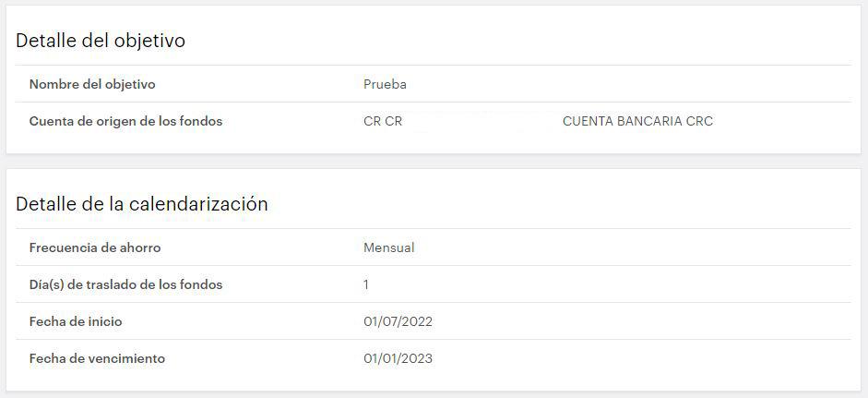Click empty space right of 'Prueba' row

click(x=625, y=84)
